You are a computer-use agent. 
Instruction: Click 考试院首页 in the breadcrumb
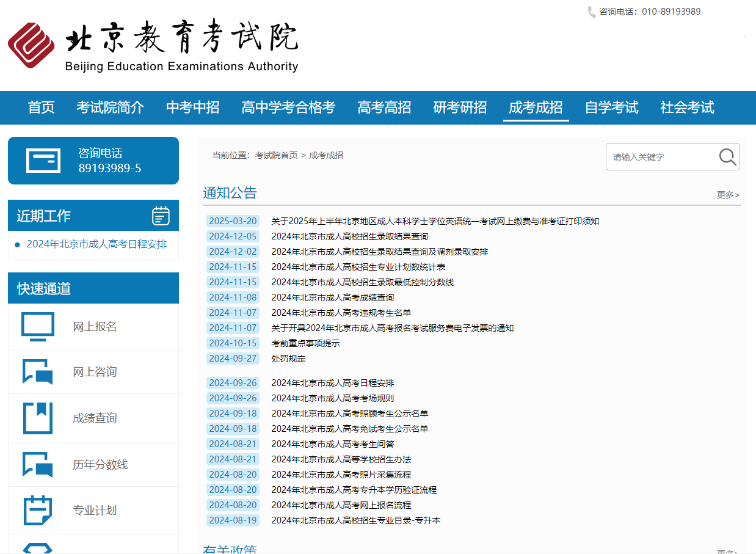pyautogui.click(x=277, y=155)
